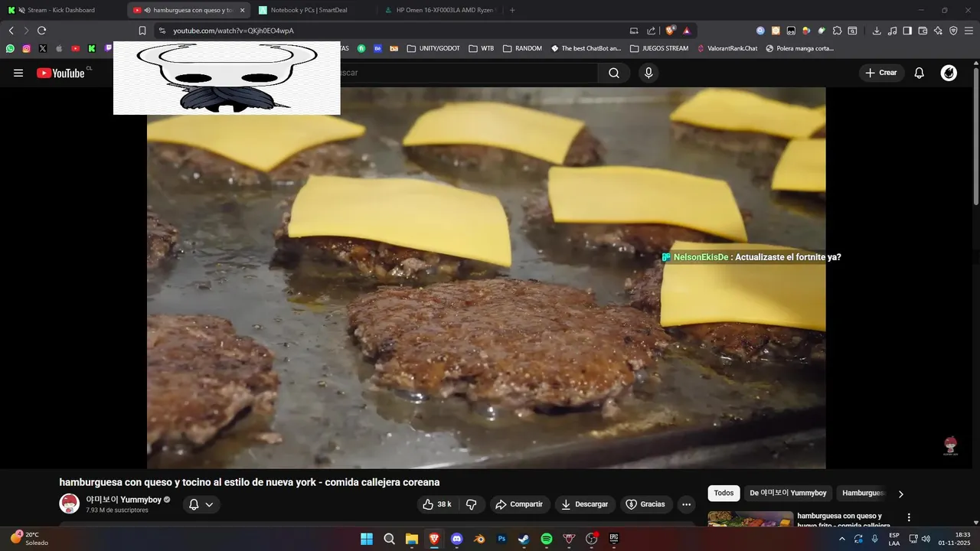Viewport: 980px width, 551px height.
Task: Open the WhatsApp bookmark
Action: click(x=10, y=48)
